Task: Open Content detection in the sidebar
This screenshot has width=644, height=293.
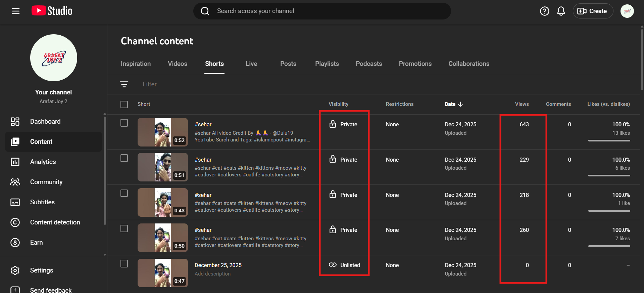Action: (55, 222)
